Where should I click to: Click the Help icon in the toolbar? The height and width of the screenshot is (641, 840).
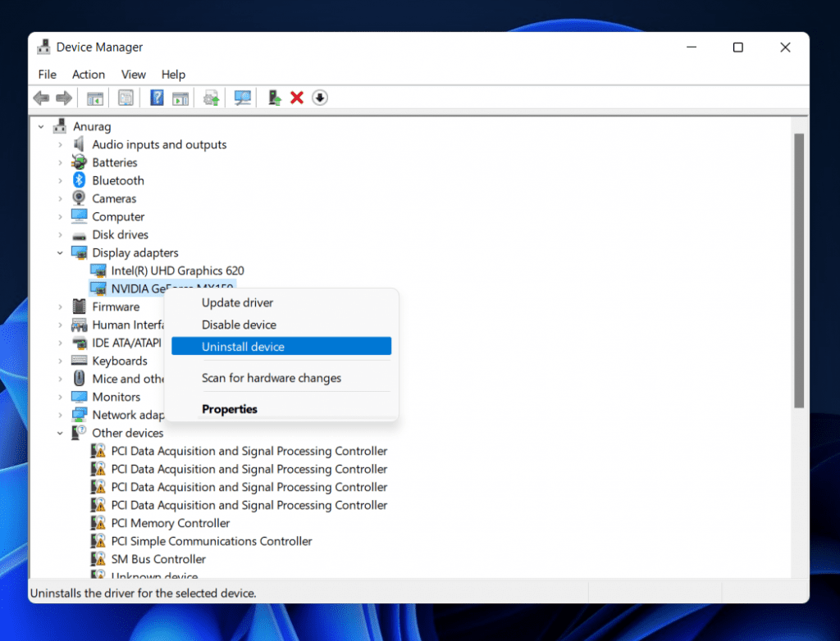[x=157, y=98]
